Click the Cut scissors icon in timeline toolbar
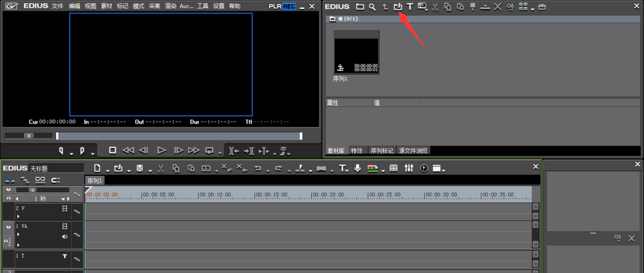The image size is (644, 273). click(160, 168)
